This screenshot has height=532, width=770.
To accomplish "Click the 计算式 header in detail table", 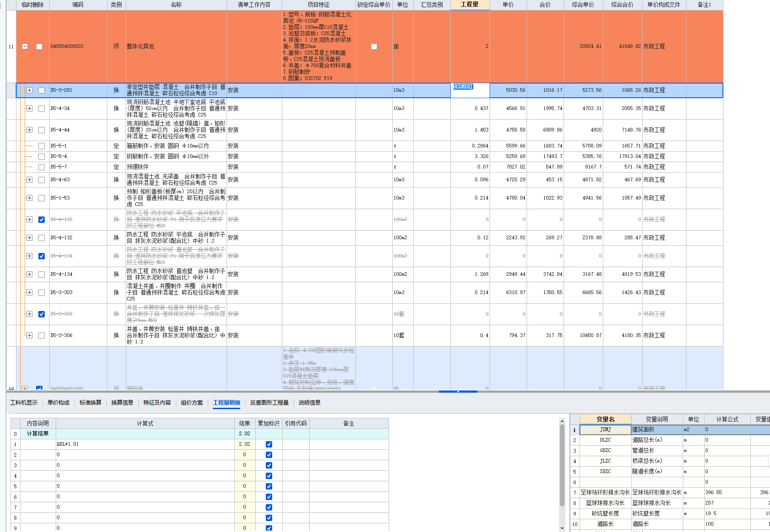I will pyautogui.click(x=145, y=423).
